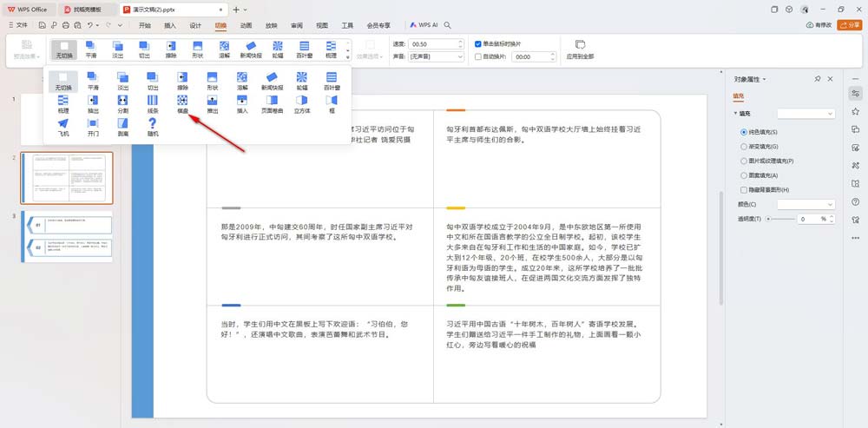Viewport: 868px width, 428px height.
Task: Apply the 线条 lines transition
Action: click(x=153, y=103)
